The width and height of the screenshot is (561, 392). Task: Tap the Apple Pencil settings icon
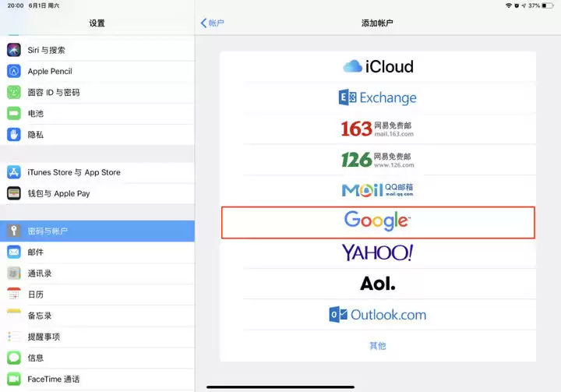(x=13, y=71)
